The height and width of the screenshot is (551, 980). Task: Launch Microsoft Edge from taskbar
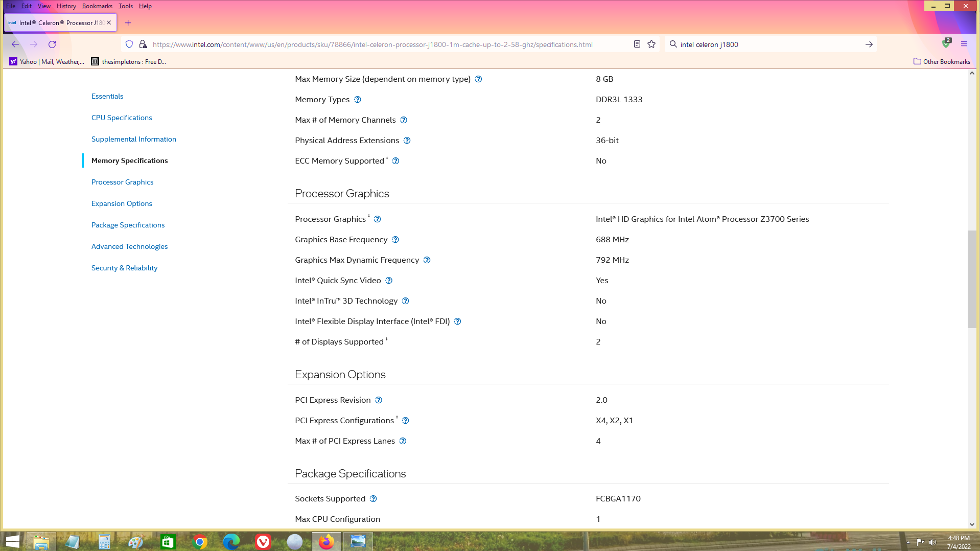(x=231, y=541)
